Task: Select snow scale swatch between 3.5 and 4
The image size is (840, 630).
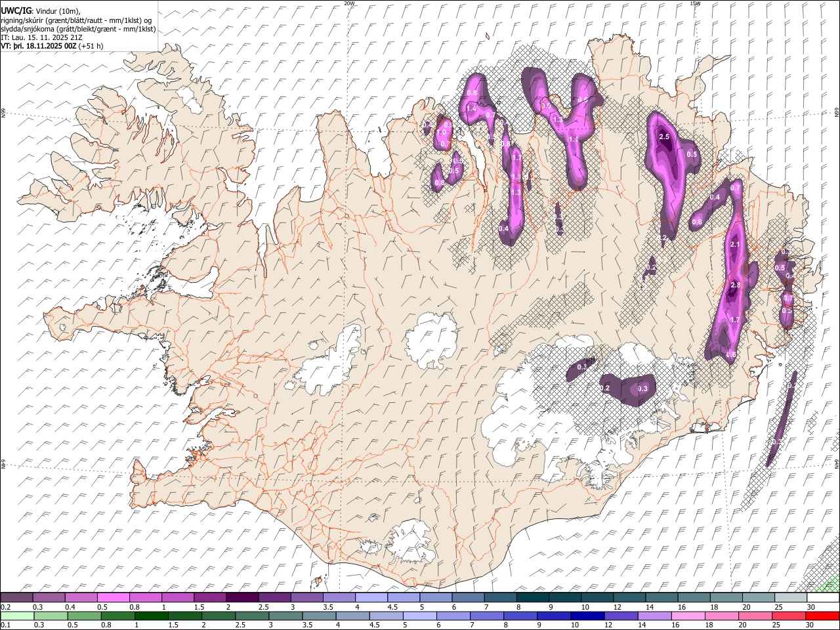Action: point(338,598)
